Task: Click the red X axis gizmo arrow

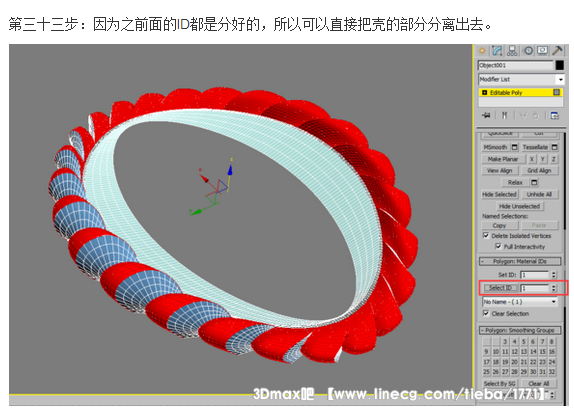Action: 204,179
